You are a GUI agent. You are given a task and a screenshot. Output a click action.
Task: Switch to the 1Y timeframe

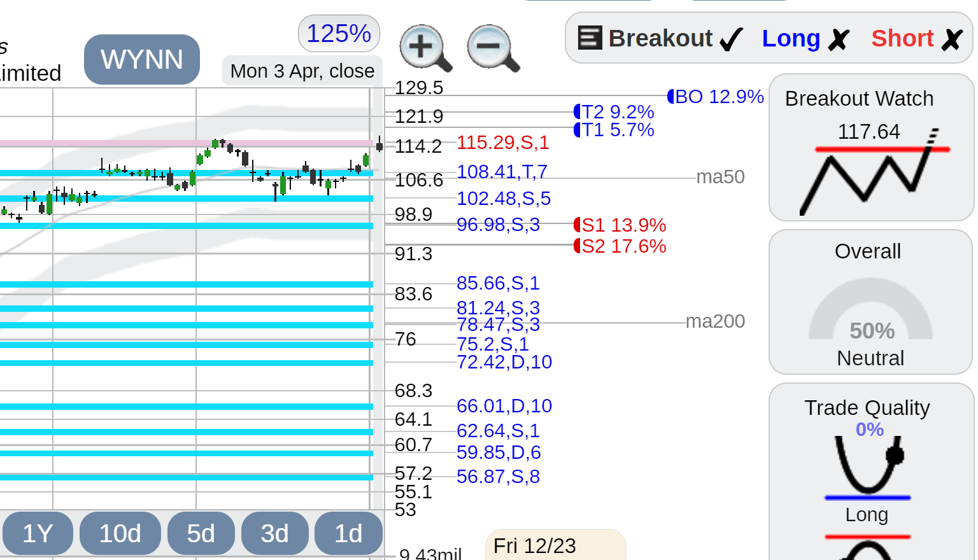(38, 533)
